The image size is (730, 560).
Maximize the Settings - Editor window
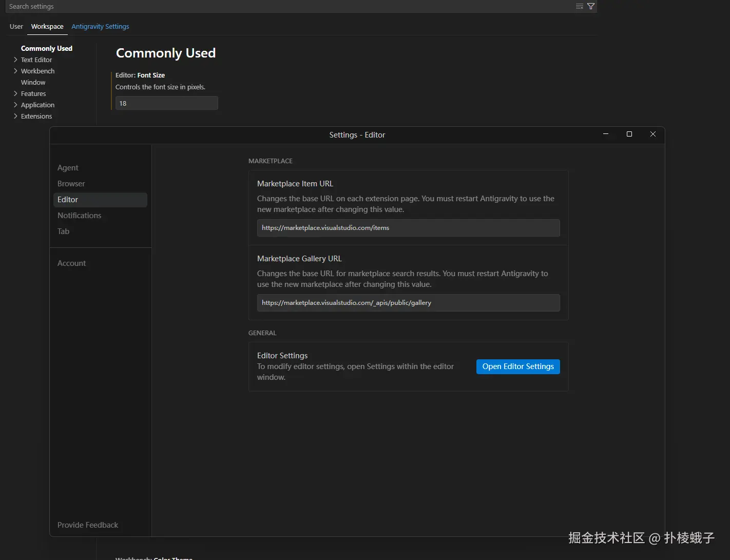[629, 134]
